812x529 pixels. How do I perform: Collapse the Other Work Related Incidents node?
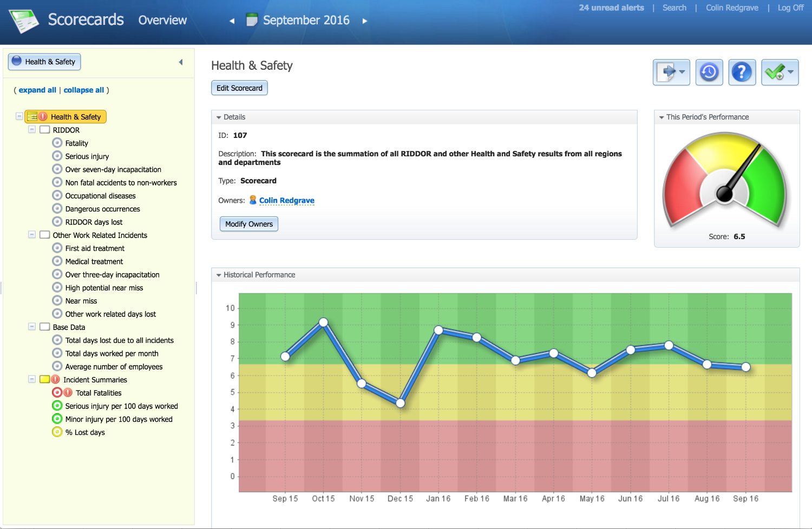point(32,235)
